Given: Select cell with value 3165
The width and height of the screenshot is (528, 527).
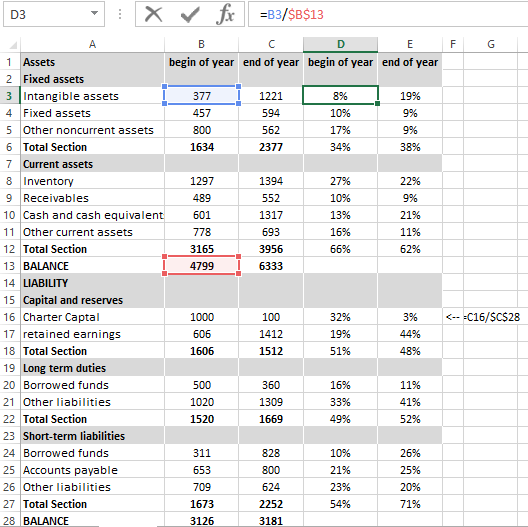Looking at the screenshot, I should (201, 249).
